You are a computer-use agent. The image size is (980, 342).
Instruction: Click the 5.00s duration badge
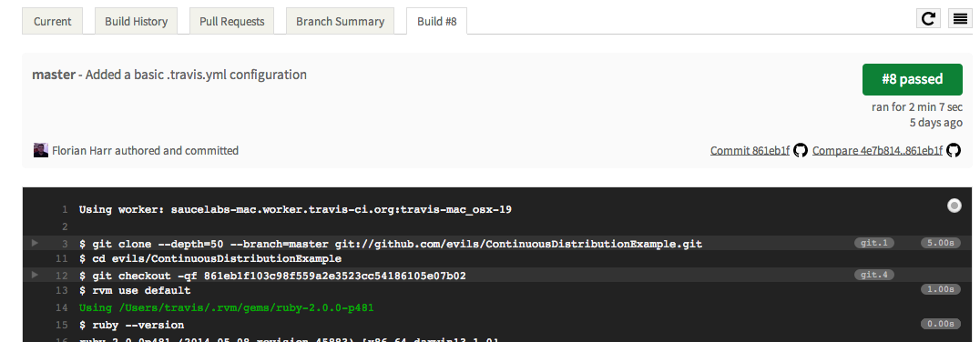tap(941, 243)
